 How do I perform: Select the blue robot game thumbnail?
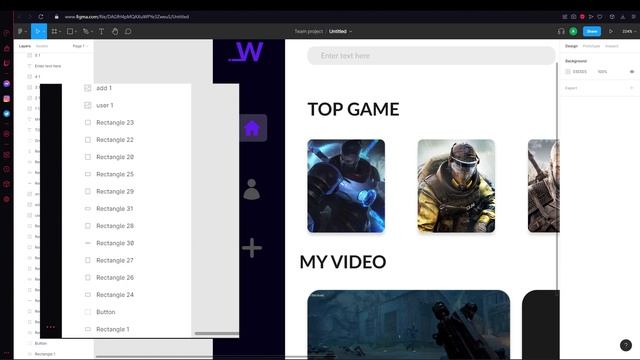(346, 186)
